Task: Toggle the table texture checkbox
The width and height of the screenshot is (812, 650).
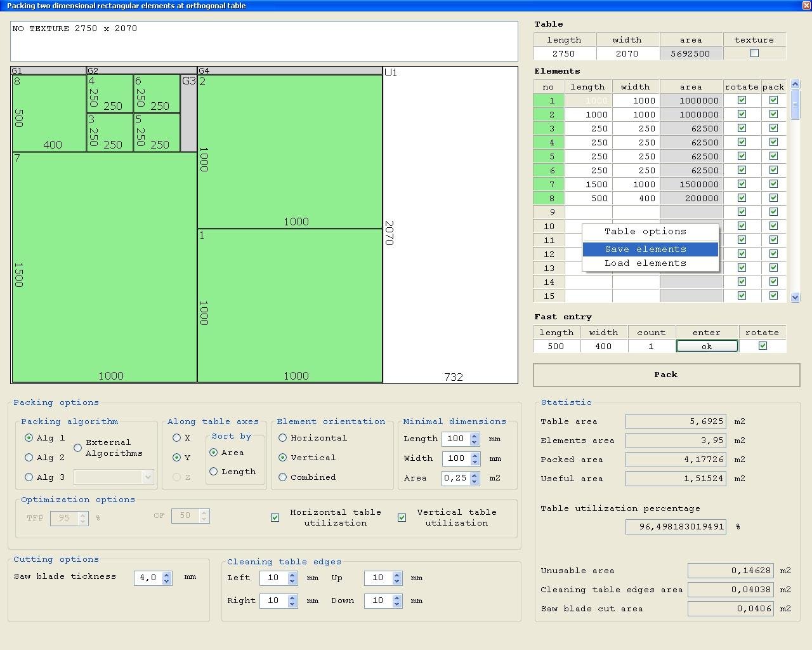Action: tap(754, 53)
